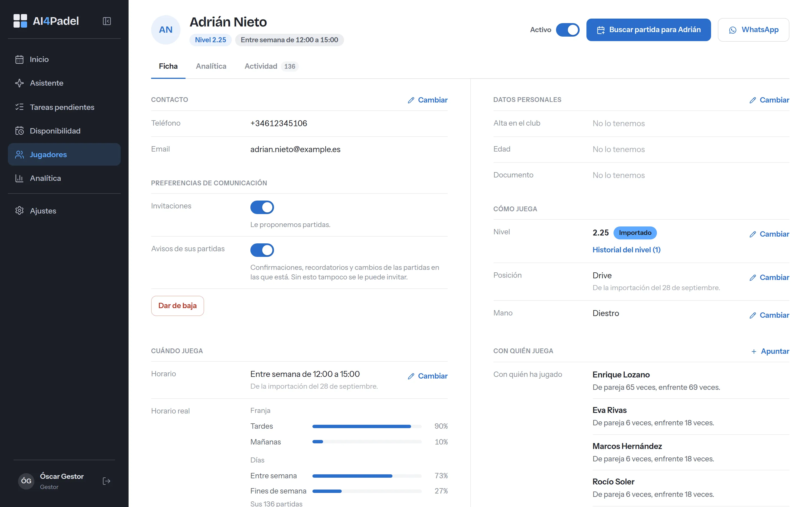Click the Disponibilidad calendar-clock icon

coord(19,131)
